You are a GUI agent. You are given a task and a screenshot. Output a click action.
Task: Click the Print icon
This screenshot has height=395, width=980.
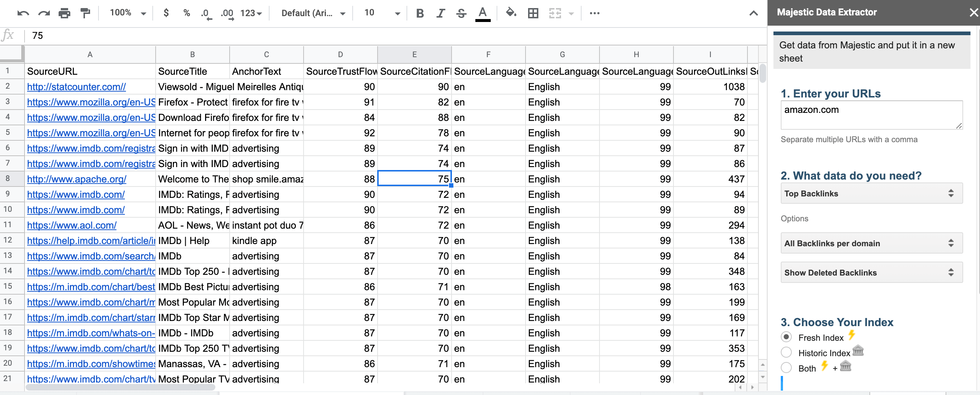click(x=64, y=13)
